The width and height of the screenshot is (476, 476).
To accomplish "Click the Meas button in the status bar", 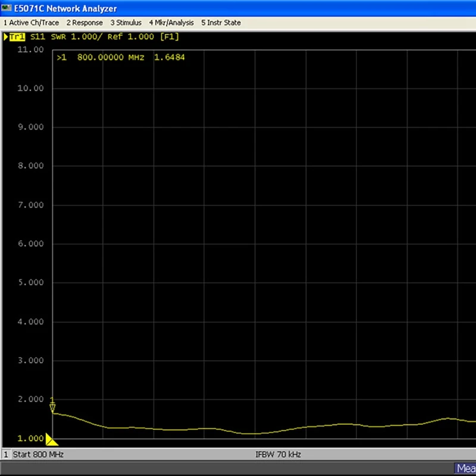I will [x=465, y=468].
